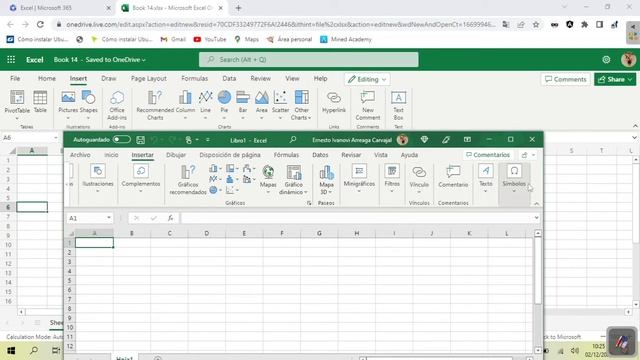Click Vínculo in desktop Excel ribbon

pyautogui.click(x=419, y=178)
